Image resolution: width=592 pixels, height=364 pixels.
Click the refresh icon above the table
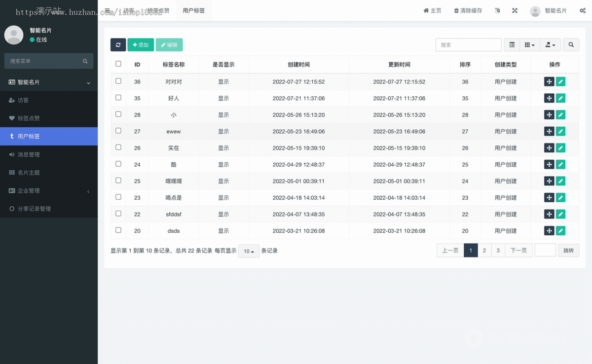118,44
